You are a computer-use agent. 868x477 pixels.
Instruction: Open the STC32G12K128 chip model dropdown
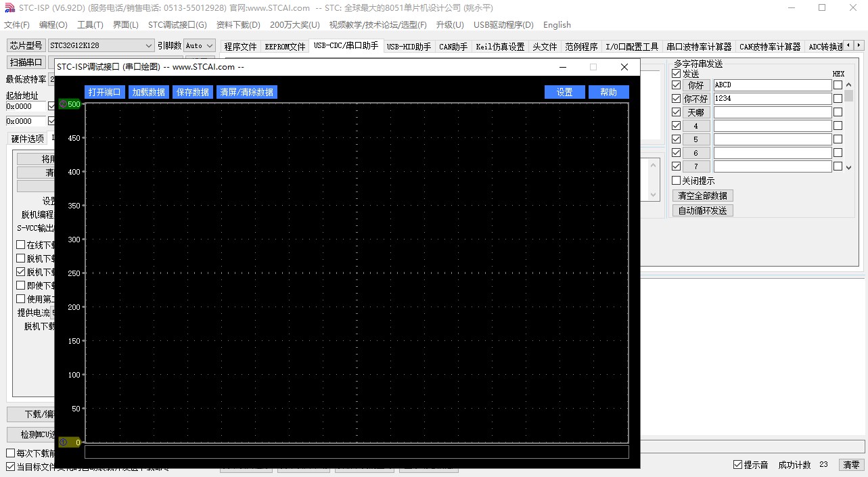tap(101, 45)
